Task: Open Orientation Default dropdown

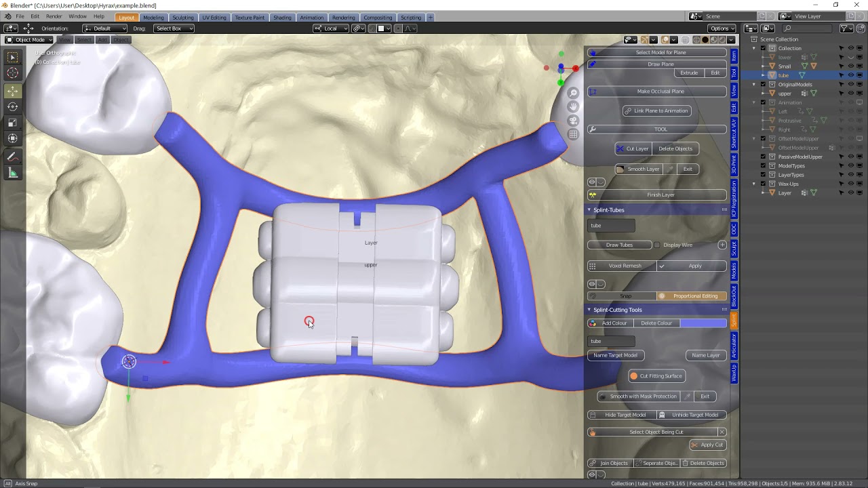Action: point(104,28)
